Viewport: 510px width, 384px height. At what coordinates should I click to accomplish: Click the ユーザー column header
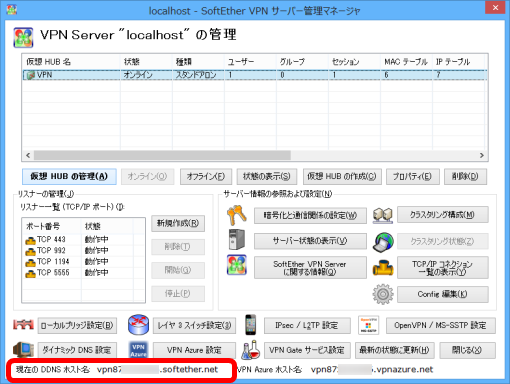click(250, 62)
